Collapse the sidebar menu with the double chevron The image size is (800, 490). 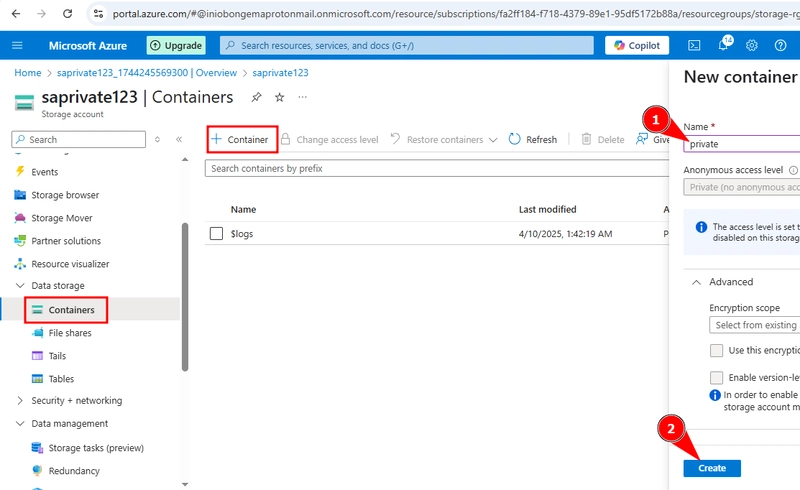point(179,139)
